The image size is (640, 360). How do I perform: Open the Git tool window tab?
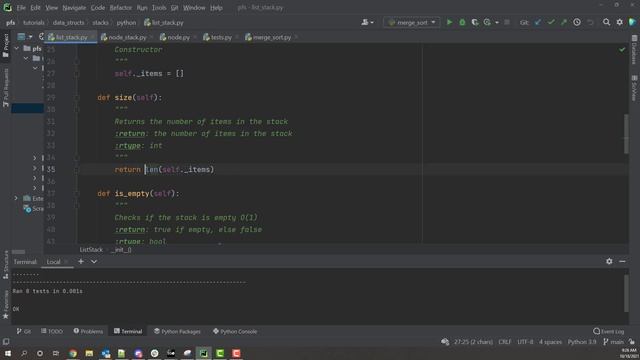click(24, 331)
